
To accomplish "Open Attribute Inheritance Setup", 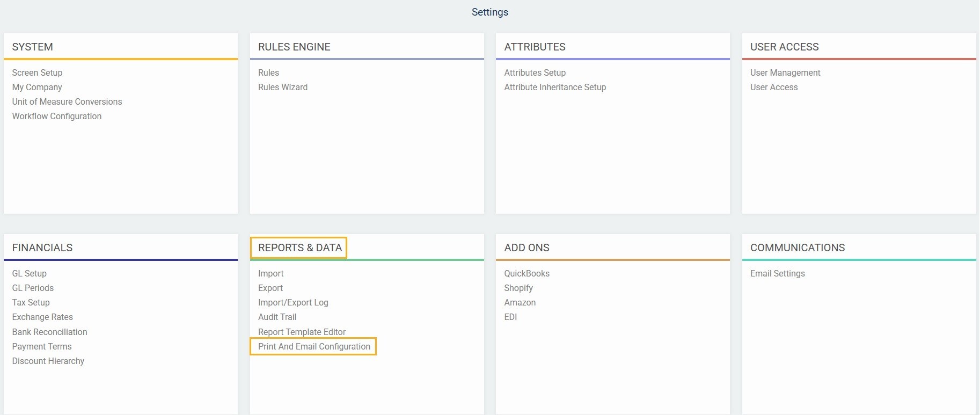I will coord(555,87).
